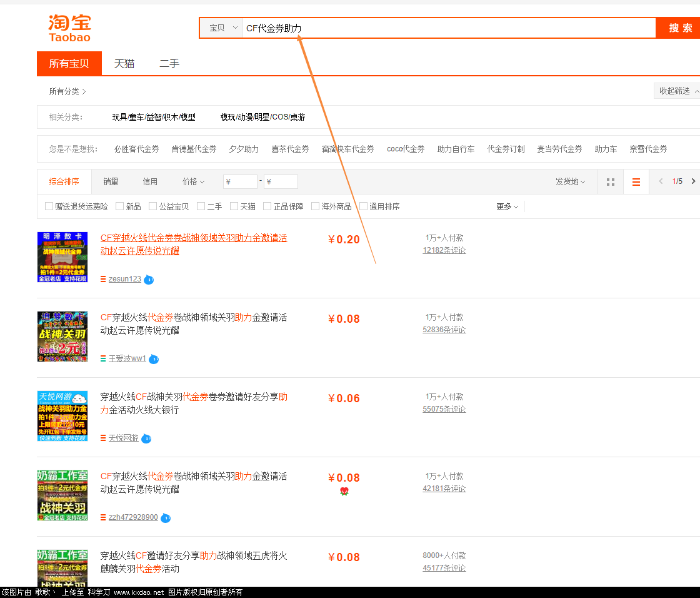Viewport: 700px width, 598px height.
Task: Click Wangwang chat icon beside zzh472928900
Action: pyautogui.click(x=166, y=518)
